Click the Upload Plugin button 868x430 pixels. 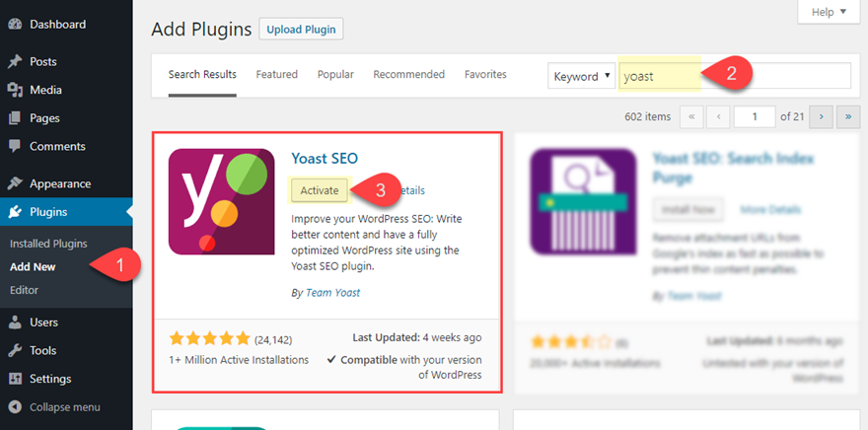pyautogui.click(x=301, y=30)
